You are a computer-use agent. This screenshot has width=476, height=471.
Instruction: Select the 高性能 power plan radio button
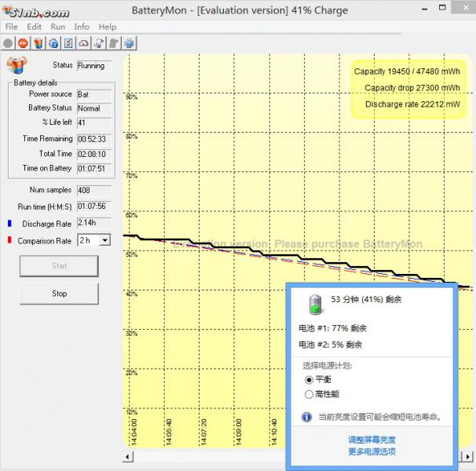pyautogui.click(x=309, y=394)
